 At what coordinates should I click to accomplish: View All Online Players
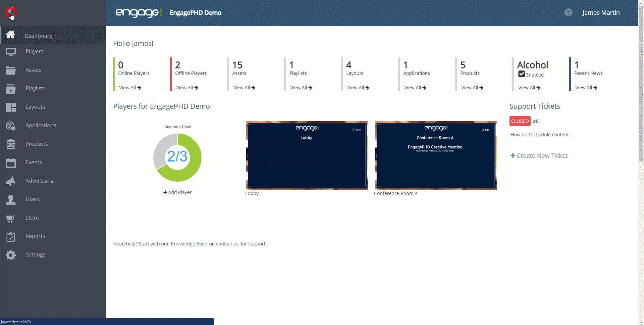coord(130,88)
